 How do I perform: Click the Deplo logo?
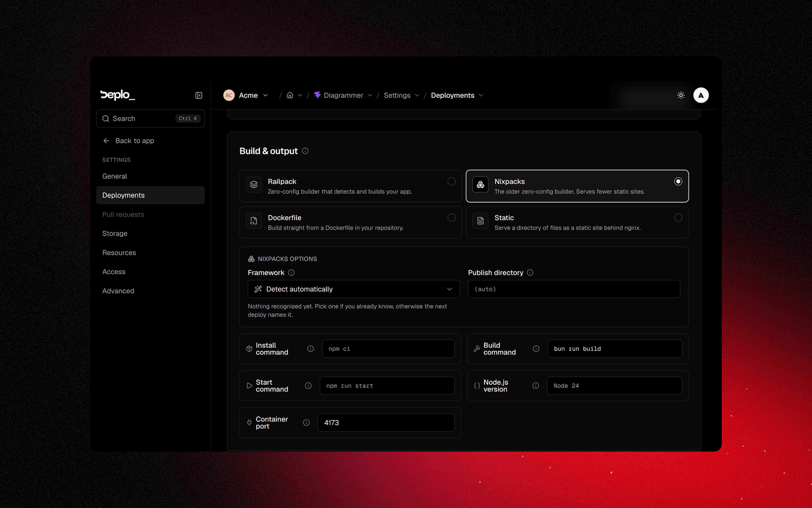click(117, 95)
